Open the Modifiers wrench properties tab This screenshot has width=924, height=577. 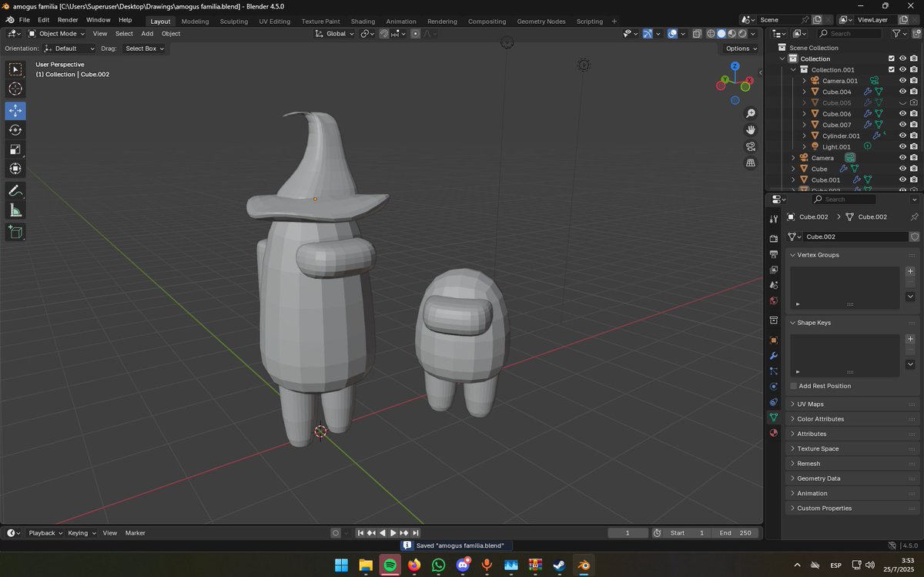click(x=774, y=355)
